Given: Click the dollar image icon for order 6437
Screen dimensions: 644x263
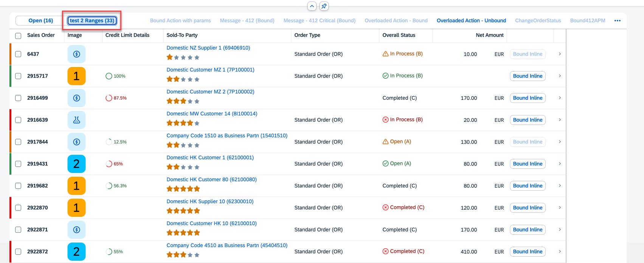Looking at the screenshot, I should [76, 54].
